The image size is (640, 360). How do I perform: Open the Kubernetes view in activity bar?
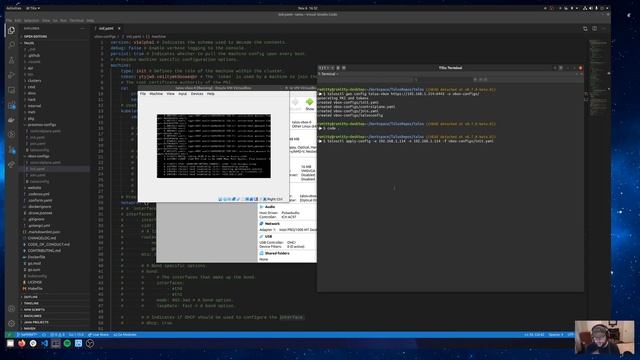point(11,134)
